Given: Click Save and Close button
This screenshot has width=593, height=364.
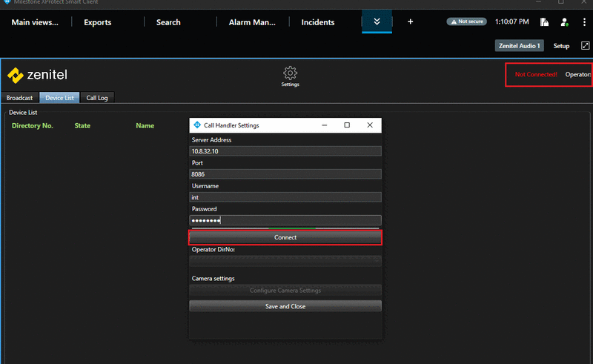Looking at the screenshot, I should click(285, 306).
